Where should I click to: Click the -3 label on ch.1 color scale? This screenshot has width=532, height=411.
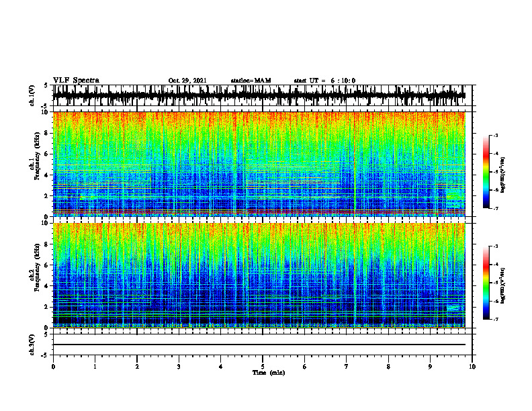pos(495,135)
